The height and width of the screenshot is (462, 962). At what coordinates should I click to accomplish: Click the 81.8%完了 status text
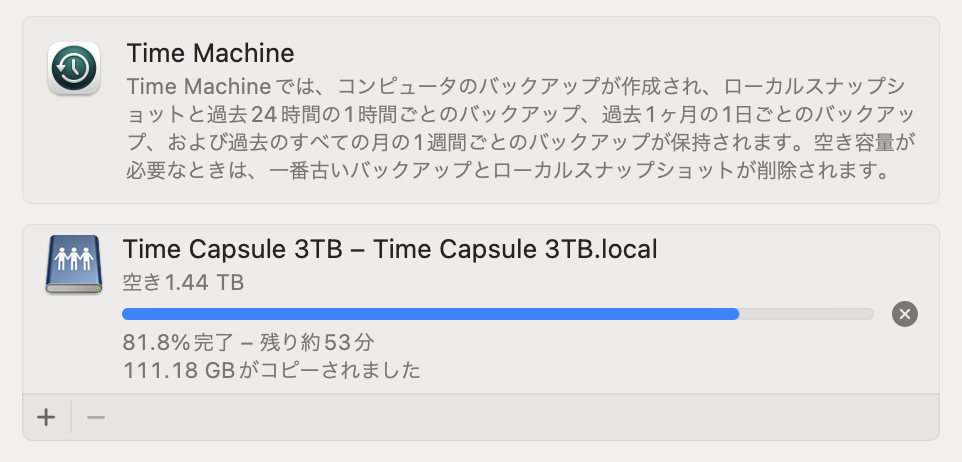(x=170, y=342)
